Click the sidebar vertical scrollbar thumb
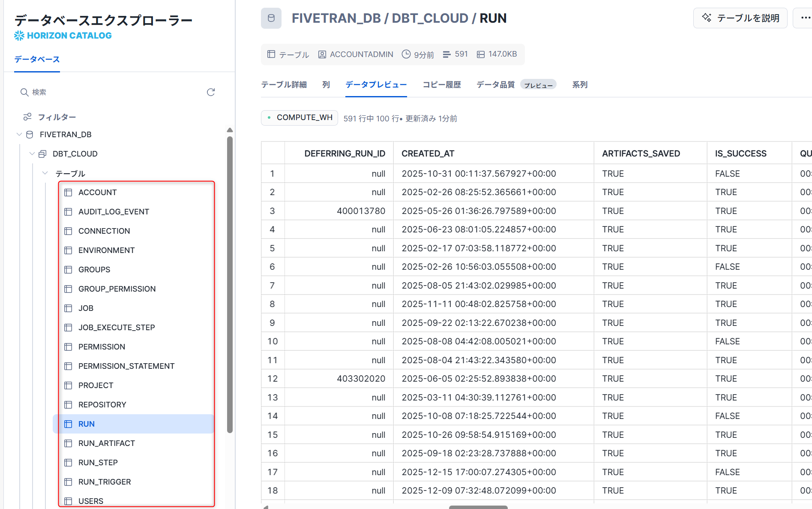The image size is (812, 509). [230, 283]
